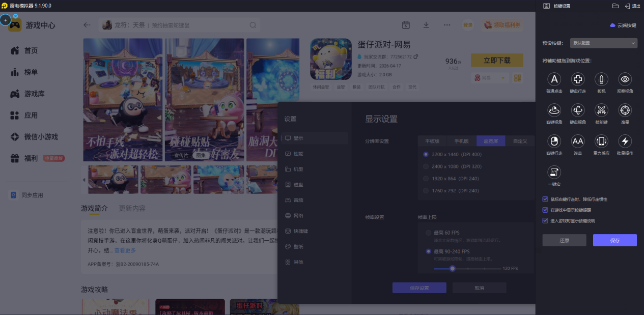The width and height of the screenshot is (644, 315).
Task: Open 壁纸 settings category
Action: (x=315, y=247)
